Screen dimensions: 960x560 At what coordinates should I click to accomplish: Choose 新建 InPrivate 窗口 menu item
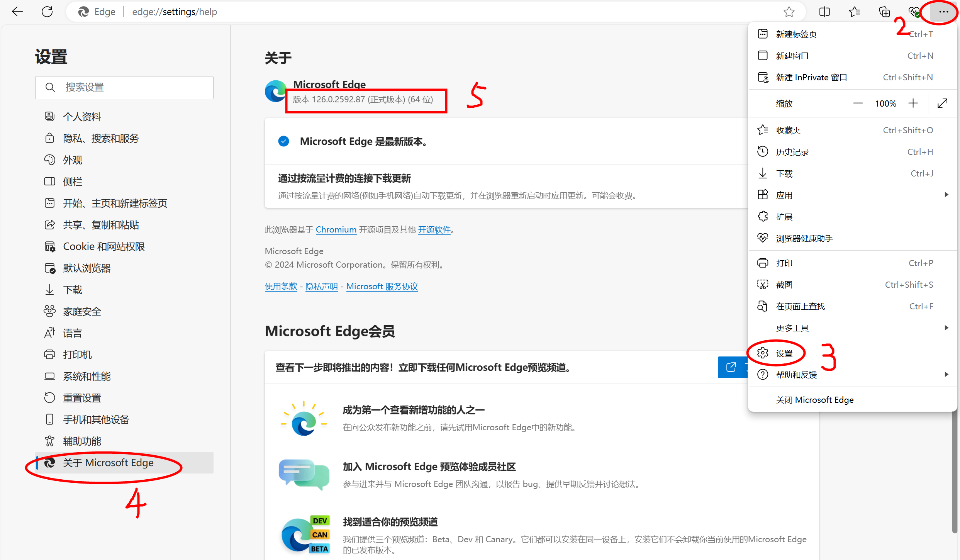click(811, 78)
